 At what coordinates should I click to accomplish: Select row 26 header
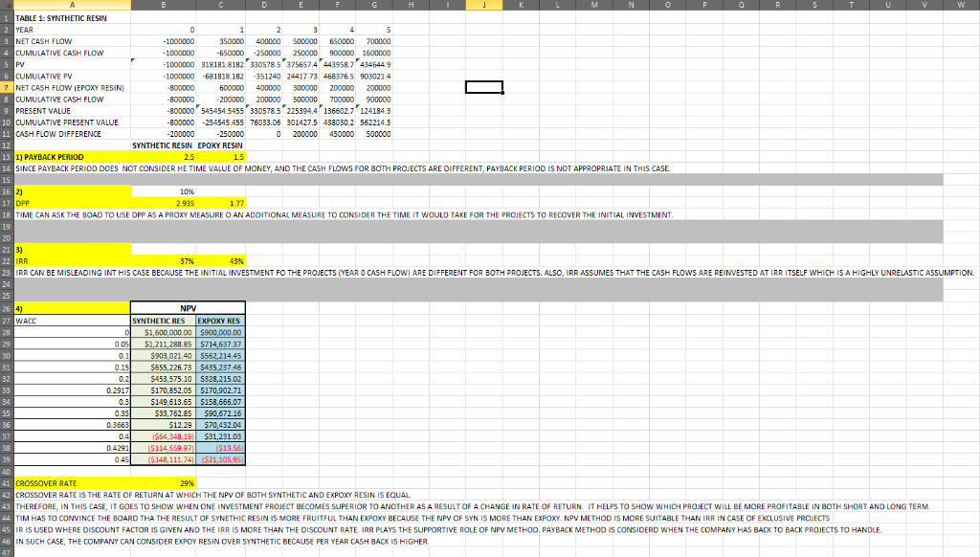point(5,309)
